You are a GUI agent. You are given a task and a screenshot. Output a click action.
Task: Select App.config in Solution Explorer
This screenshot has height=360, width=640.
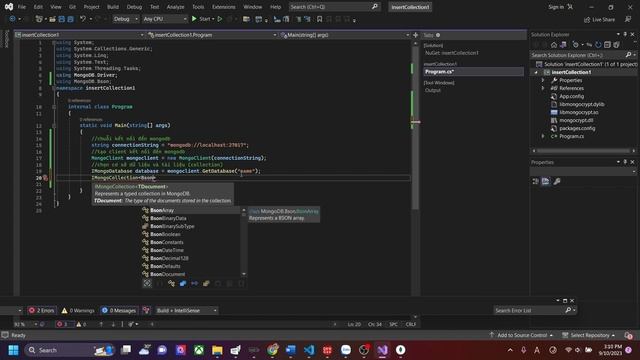coord(571,96)
